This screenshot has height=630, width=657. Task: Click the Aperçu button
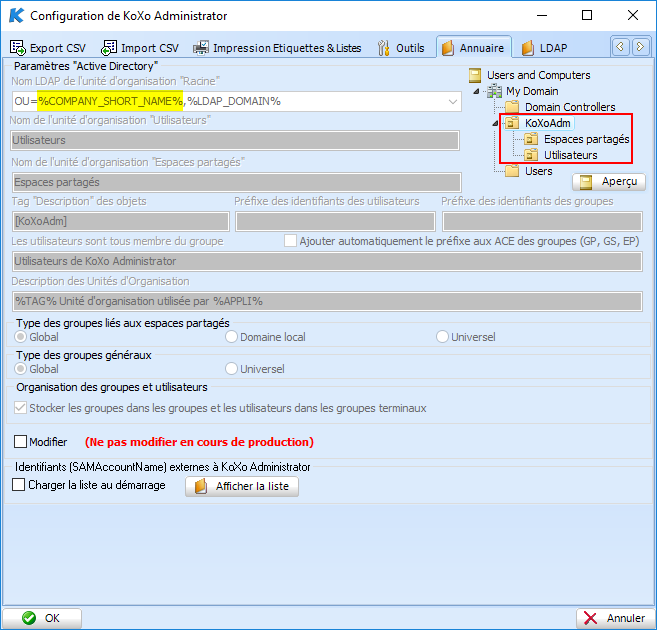point(609,182)
